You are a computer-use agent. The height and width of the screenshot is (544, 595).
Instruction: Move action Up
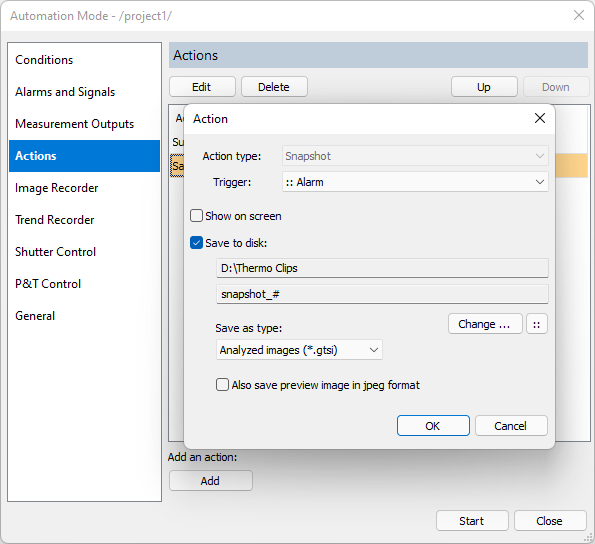[x=484, y=87]
